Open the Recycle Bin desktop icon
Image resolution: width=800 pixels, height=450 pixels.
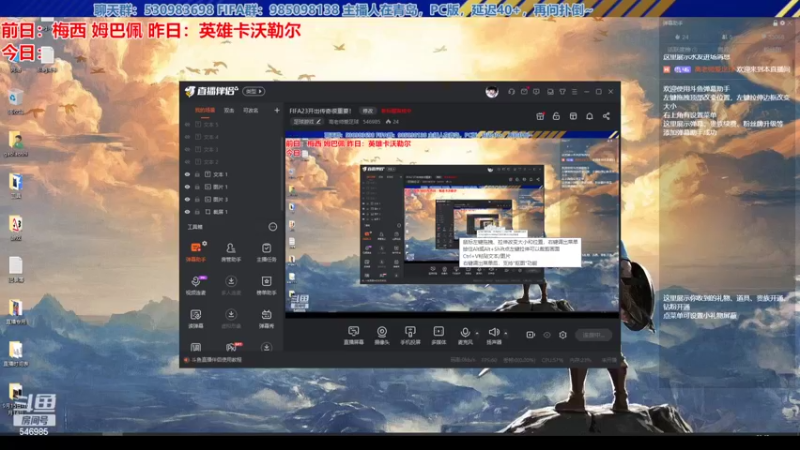(15, 102)
